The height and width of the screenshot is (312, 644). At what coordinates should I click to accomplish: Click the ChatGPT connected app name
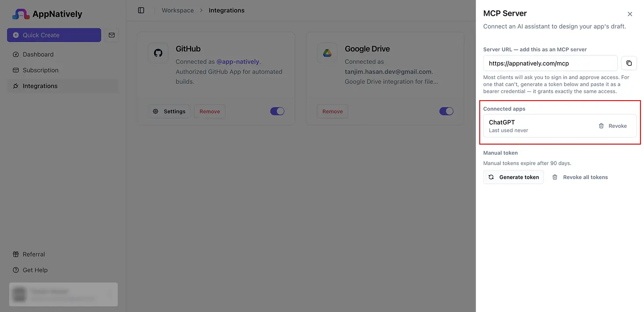click(x=502, y=123)
